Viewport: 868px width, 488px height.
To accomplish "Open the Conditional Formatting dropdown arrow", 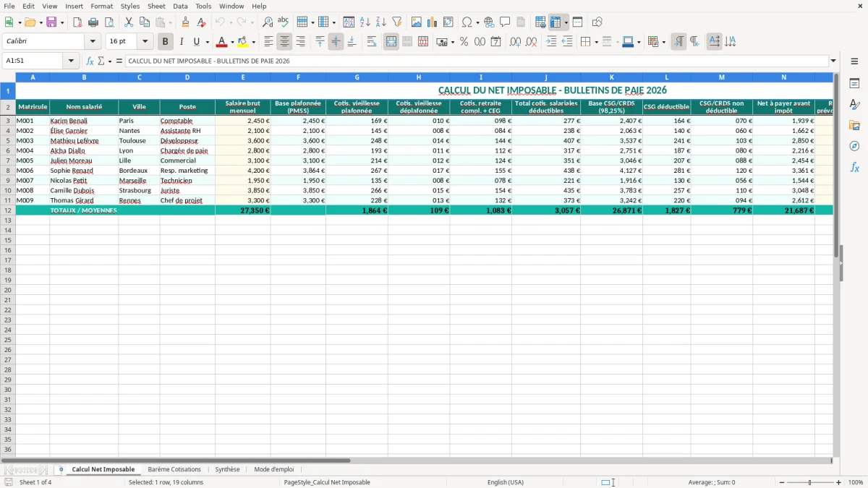I will pyautogui.click(x=663, y=42).
